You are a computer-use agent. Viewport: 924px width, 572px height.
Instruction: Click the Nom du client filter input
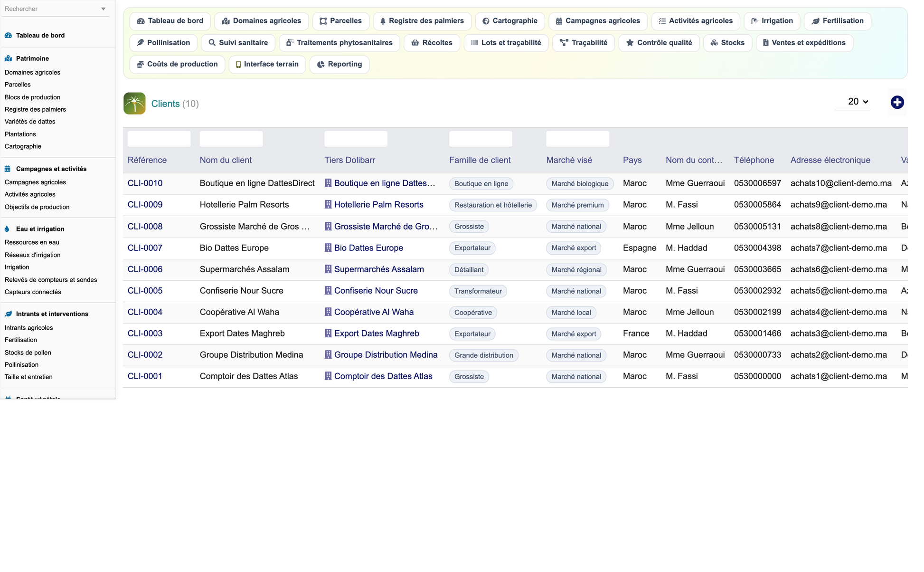point(231,139)
